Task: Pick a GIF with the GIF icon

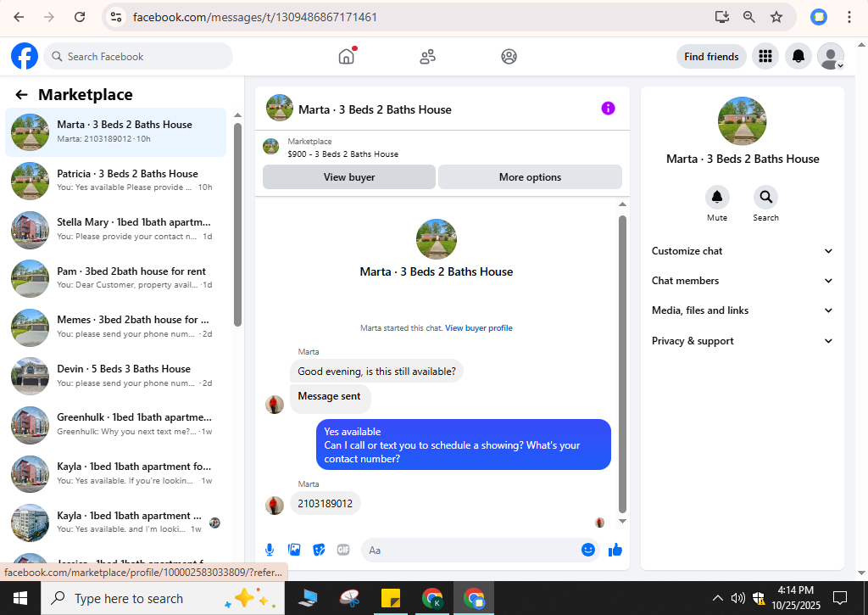Action: (x=343, y=550)
